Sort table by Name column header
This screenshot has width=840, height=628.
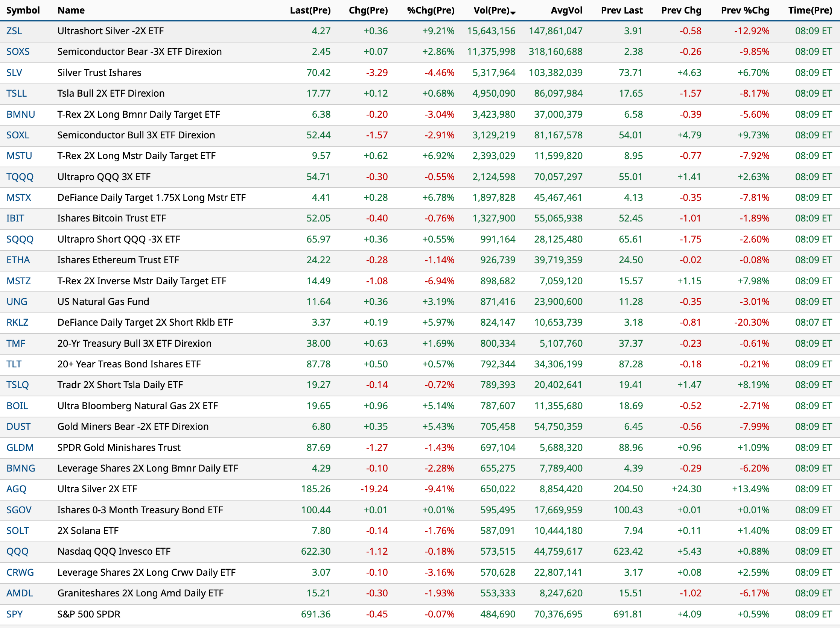71,10
